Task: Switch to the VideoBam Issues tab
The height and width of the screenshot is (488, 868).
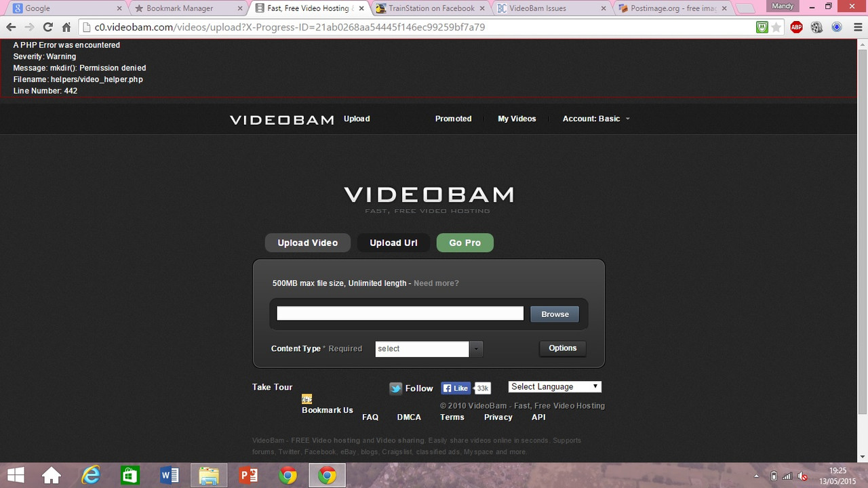Action: 551,8
